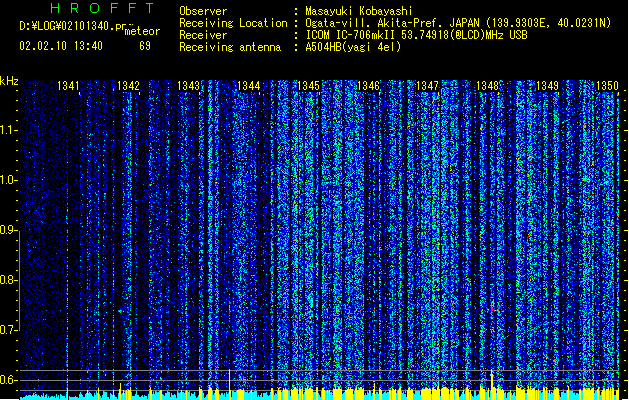Viewport: 629px width, 400px height.
Task: Click the 1.1 kHz axis label
Action: [9, 130]
